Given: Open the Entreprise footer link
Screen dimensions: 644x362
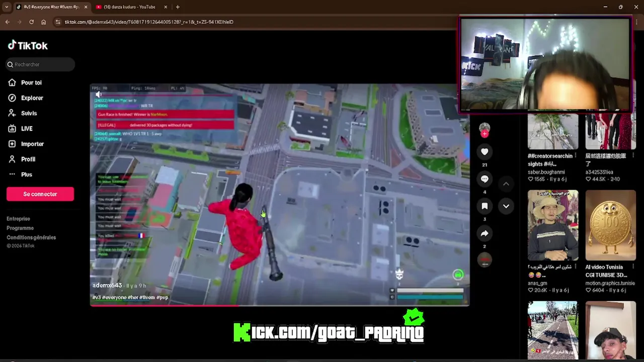Looking at the screenshot, I should pos(18,219).
